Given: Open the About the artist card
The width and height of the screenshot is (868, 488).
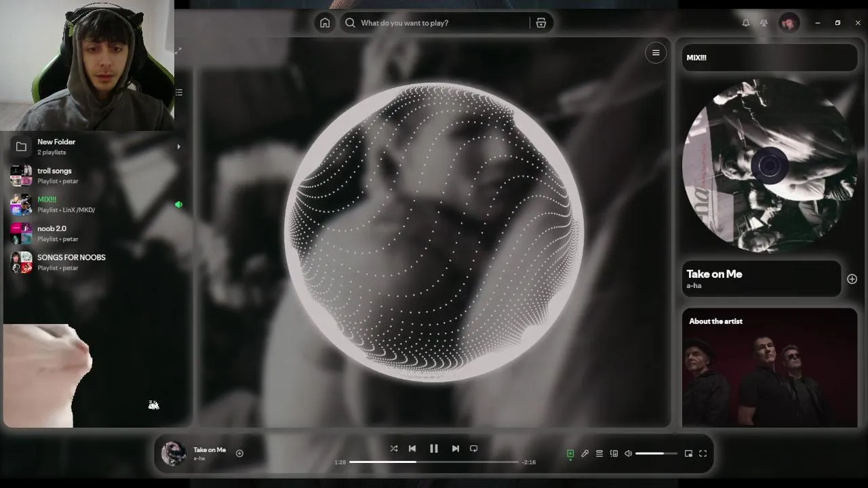Looking at the screenshot, I should tap(770, 368).
